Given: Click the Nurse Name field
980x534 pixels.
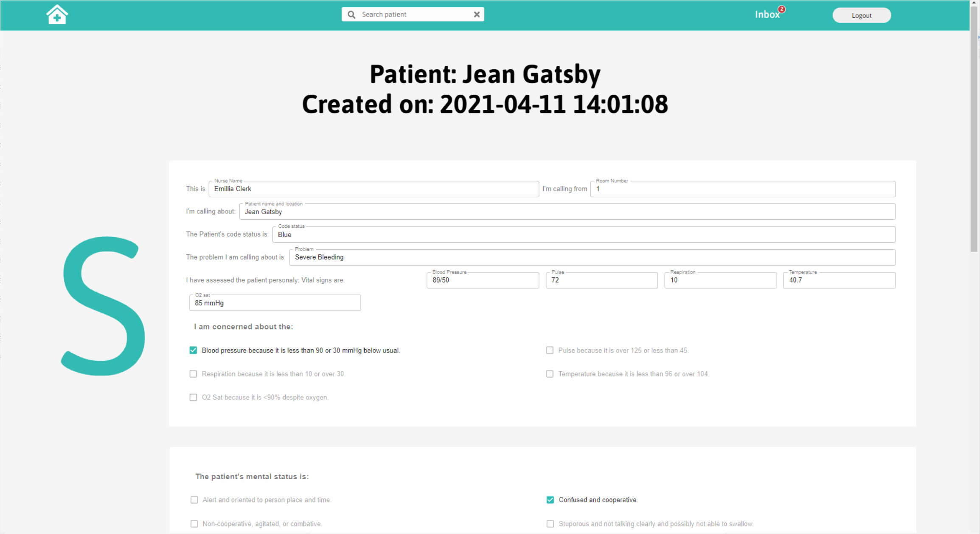Looking at the screenshot, I should point(373,189).
